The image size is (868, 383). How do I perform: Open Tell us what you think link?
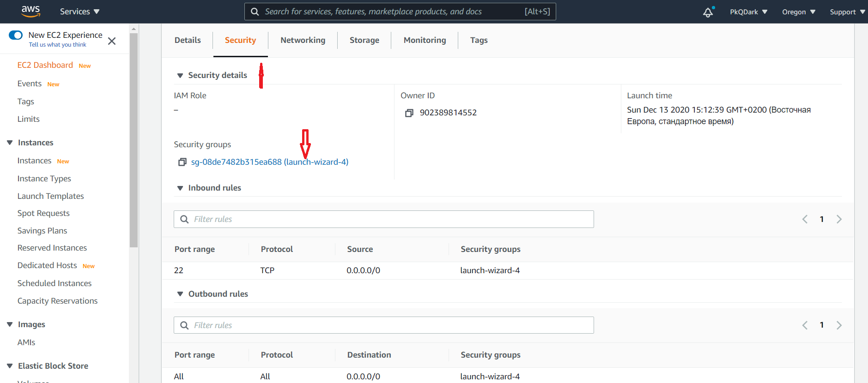tap(58, 45)
